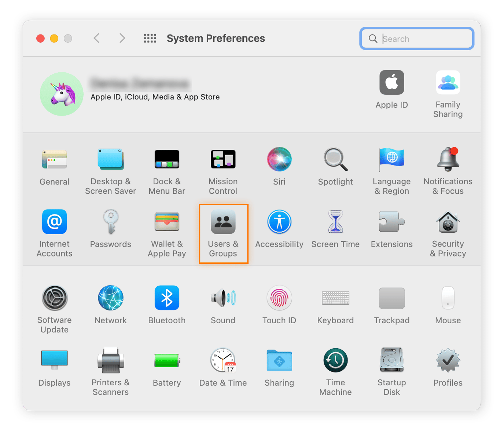Open Dock & Menu Bar settings
The width and height of the screenshot is (504, 433).
tap(167, 160)
